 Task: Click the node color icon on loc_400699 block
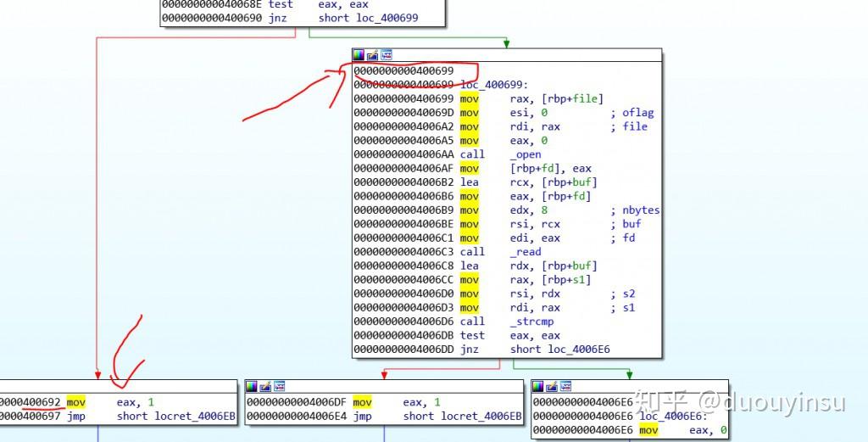359,55
